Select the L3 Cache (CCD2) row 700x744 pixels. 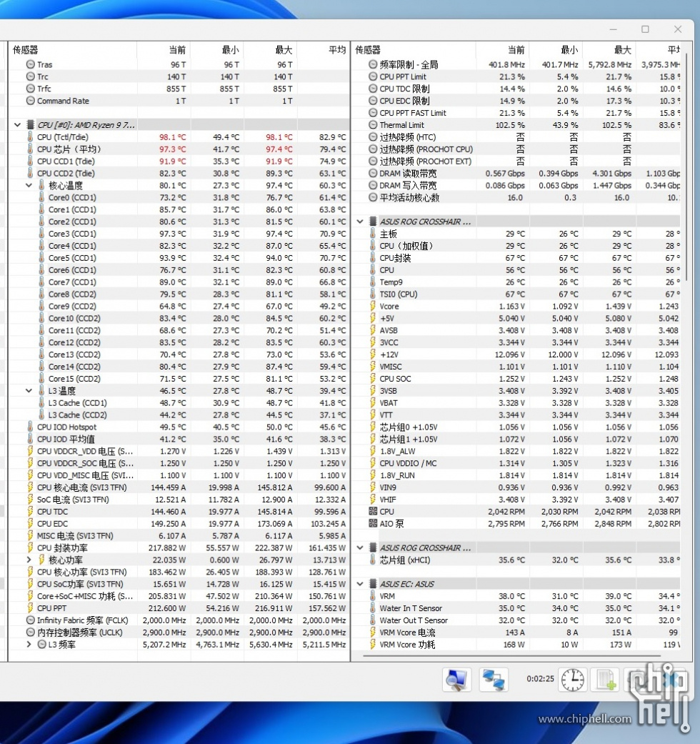click(x=179, y=415)
